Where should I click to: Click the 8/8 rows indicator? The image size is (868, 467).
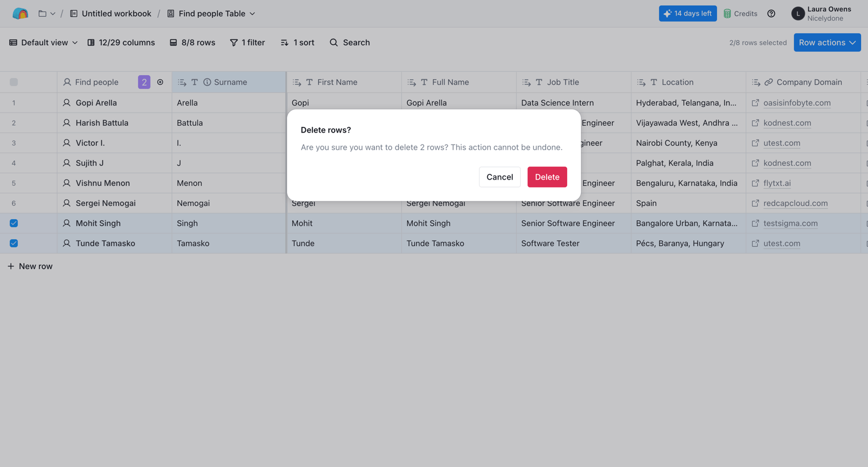[192, 42]
